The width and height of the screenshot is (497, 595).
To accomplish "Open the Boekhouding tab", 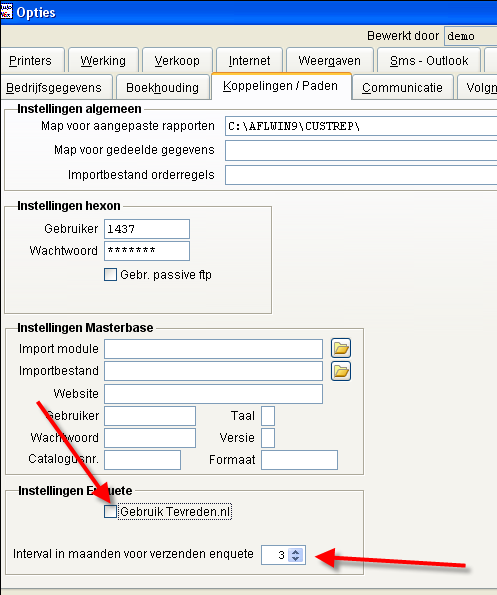I will 163,88.
